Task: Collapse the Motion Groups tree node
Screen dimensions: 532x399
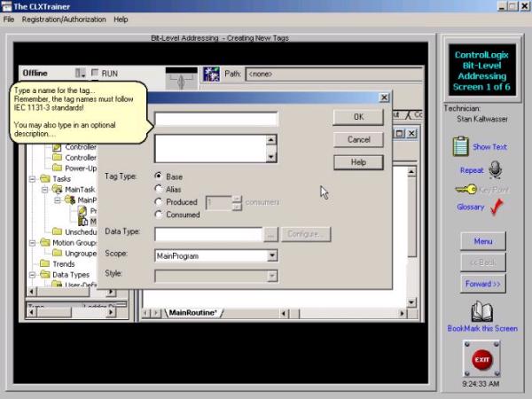Action: pyautogui.click(x=33, y=243)
